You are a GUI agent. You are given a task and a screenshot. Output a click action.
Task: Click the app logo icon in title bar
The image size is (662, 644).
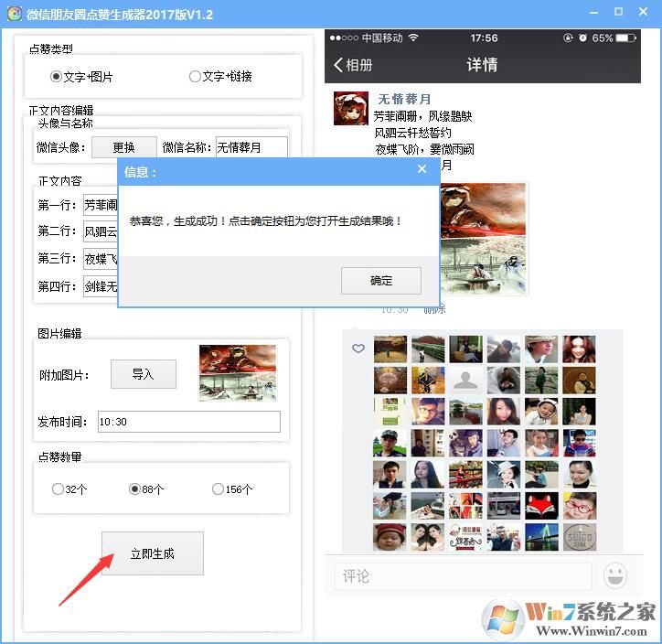click(x=15, y=14)
